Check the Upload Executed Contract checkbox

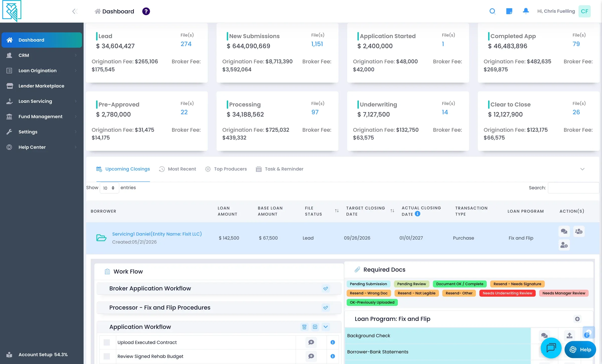[x=107, y=342]
